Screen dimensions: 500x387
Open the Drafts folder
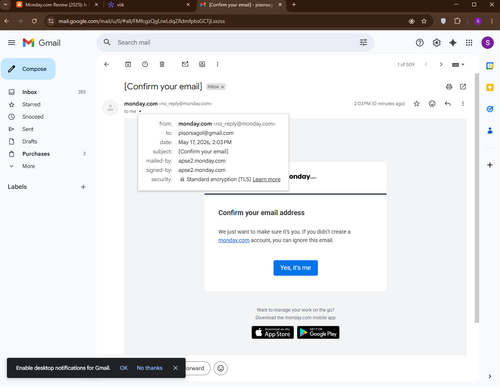[47, 141]
